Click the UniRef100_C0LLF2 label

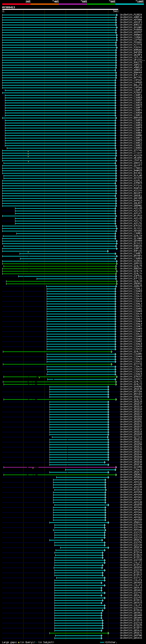(x=131, y=562)
